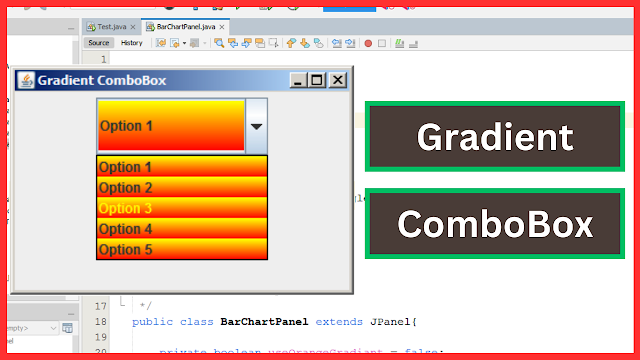Switch to the History view
Screen dimensions: 640x360
click(x=131, y=43)
